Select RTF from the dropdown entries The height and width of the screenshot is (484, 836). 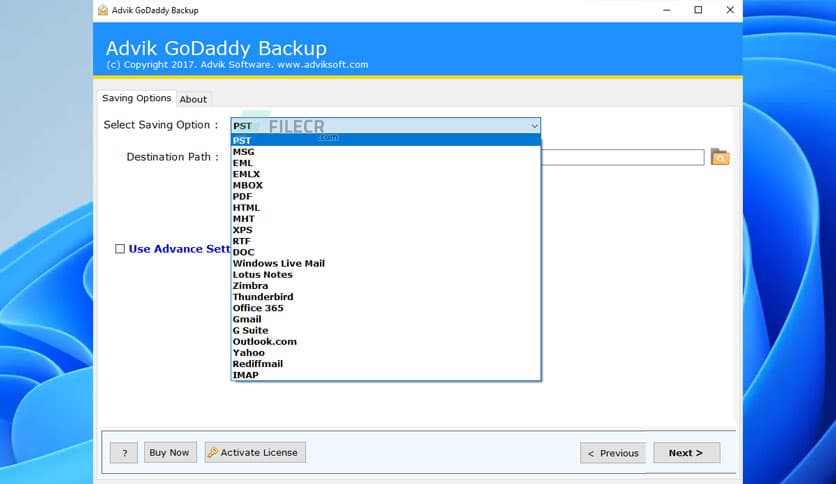pos(386,241)
